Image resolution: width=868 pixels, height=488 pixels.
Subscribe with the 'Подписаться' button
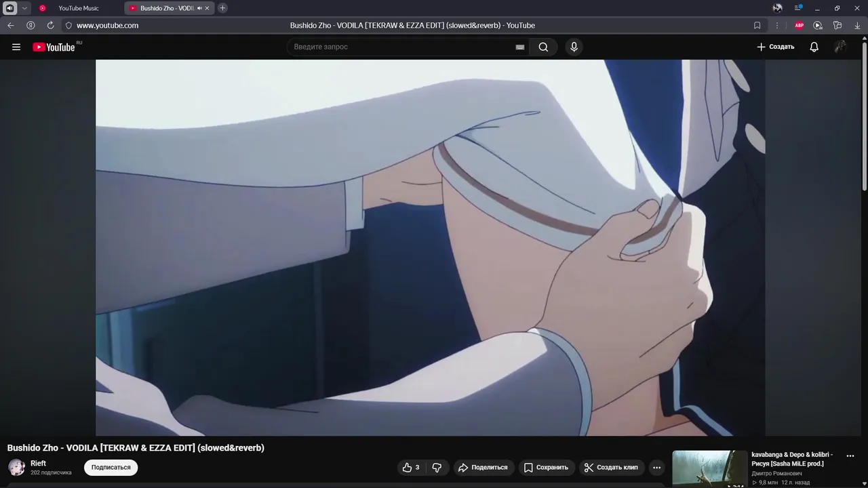point(111,467)
